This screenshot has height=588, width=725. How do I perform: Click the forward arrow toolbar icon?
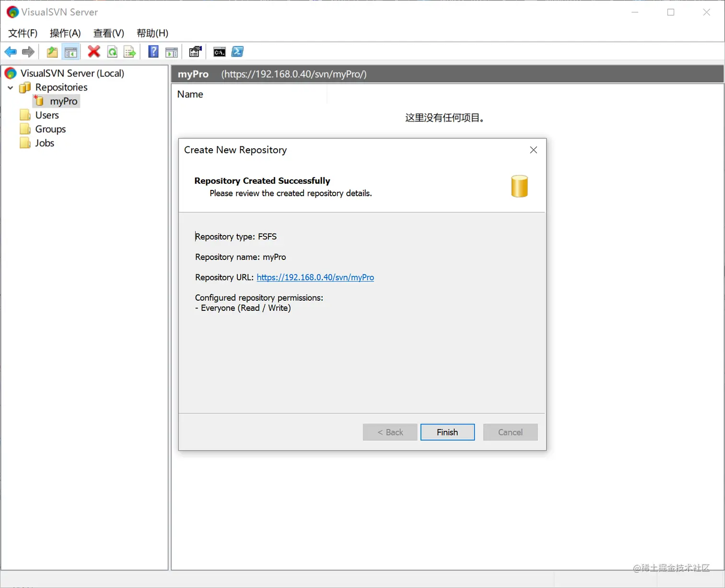(28, 52)
